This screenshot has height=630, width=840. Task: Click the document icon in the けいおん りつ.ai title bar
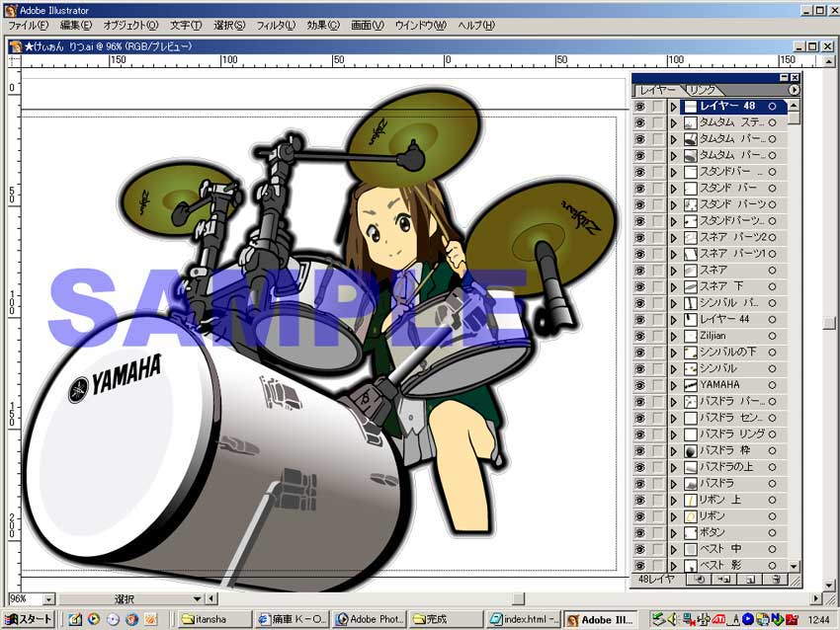pyautogui.click(x=16, y=46)
